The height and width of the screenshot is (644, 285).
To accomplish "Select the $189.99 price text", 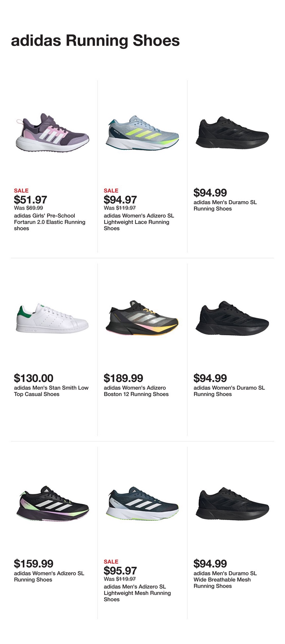I will (x=123, y=378).
